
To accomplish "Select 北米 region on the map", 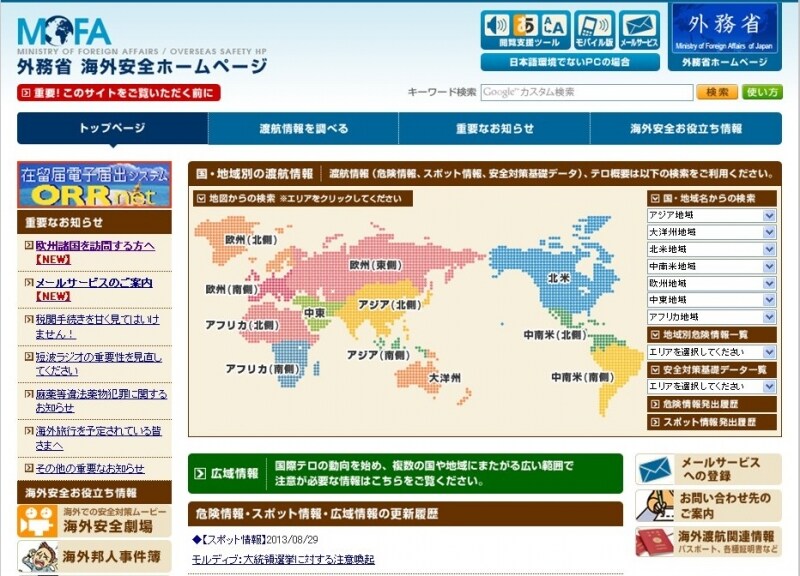I will [559, 278].
